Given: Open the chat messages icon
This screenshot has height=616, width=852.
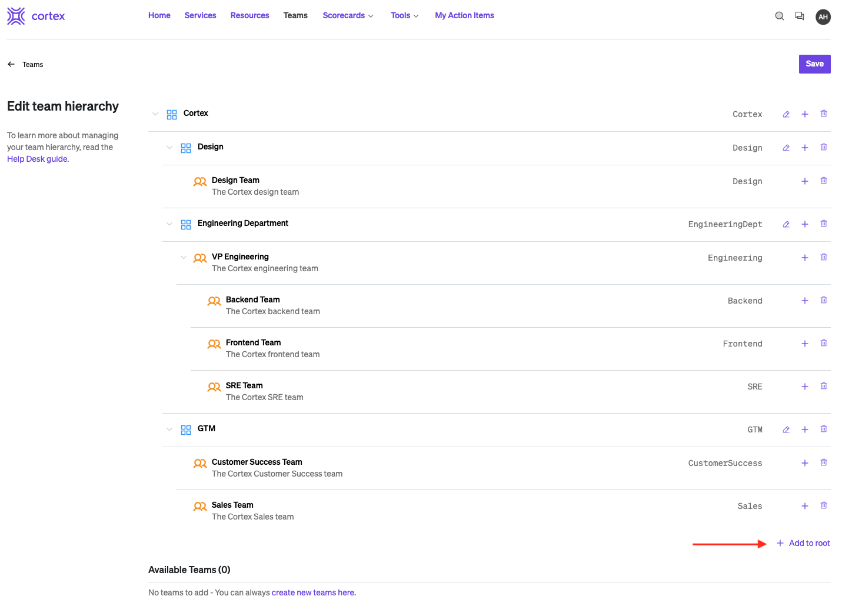Looking at the screenshot, I should (x=800, y=16).
